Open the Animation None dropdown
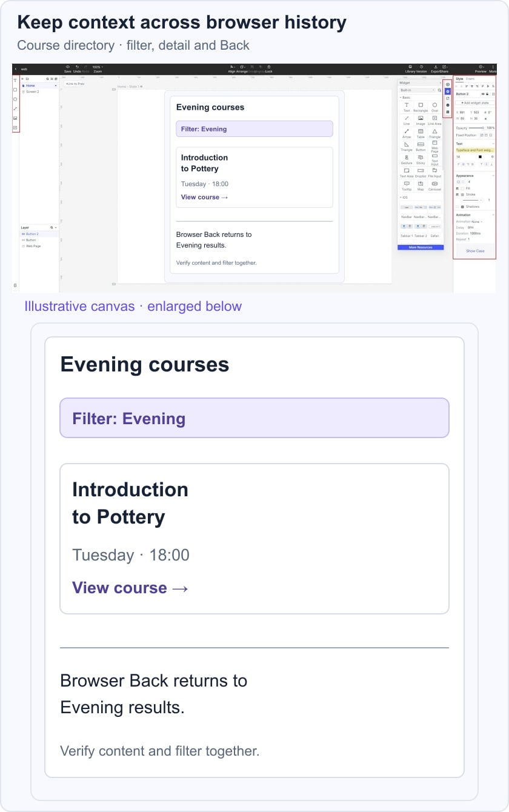509x812 pixels. (477, 222)
